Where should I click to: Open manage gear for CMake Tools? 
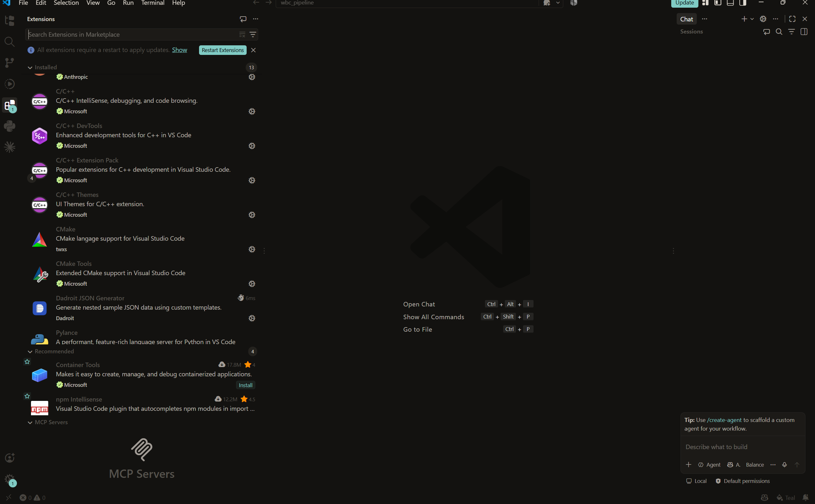pos(252,284)
